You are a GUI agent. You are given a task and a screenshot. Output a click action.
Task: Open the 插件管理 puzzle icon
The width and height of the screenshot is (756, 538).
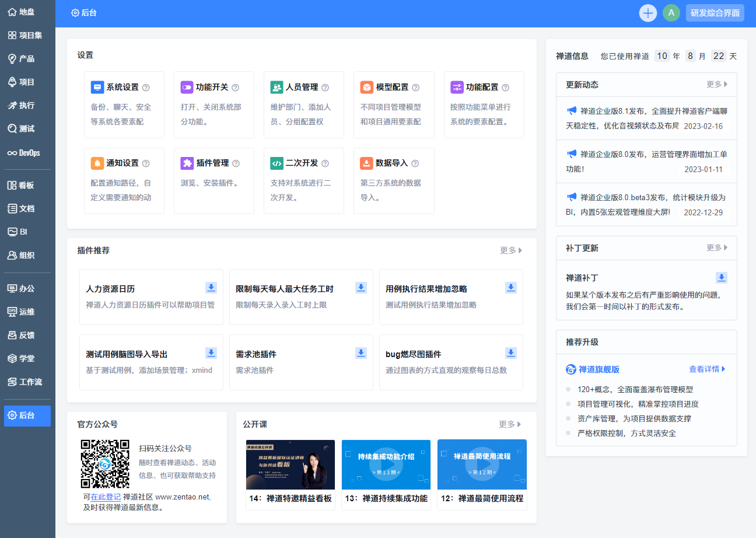(187, 163)
